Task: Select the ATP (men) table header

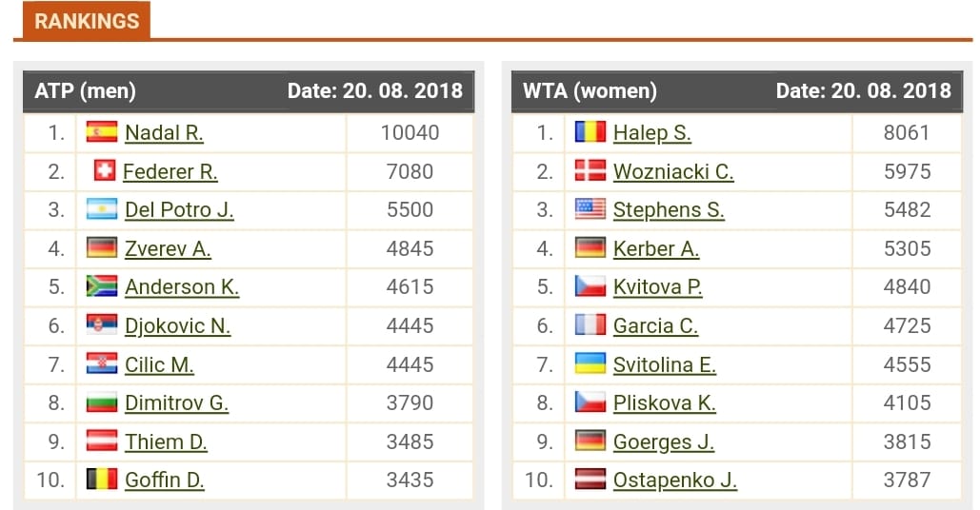Action: click(x=249, y=91)
